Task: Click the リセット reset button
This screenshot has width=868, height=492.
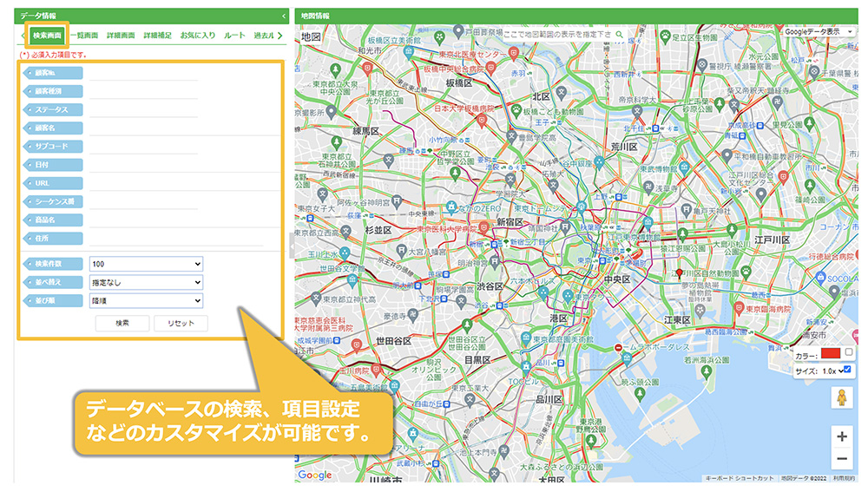Action: (x=181, y=323)
